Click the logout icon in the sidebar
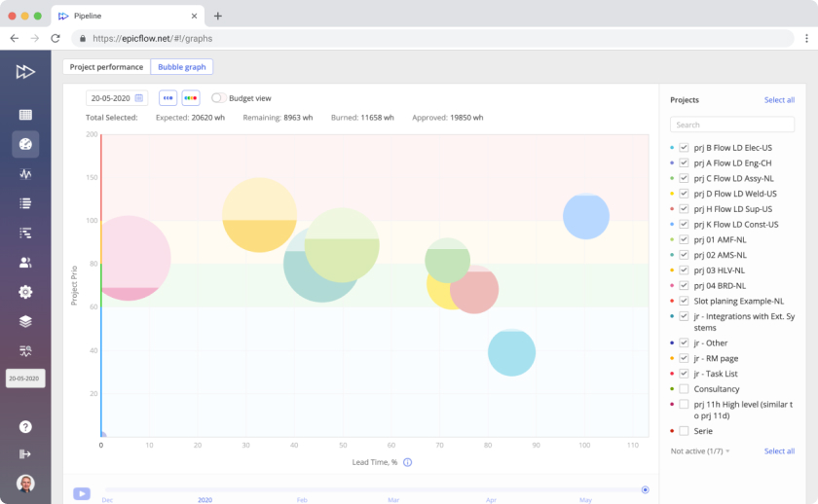This screenshot has height=504, width=818. (x=25, y=453)
